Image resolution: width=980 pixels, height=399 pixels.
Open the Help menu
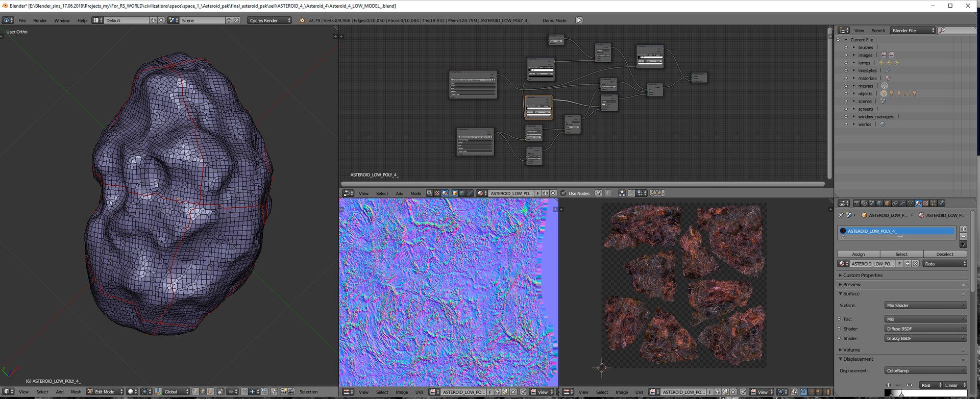tap(82, 20)
